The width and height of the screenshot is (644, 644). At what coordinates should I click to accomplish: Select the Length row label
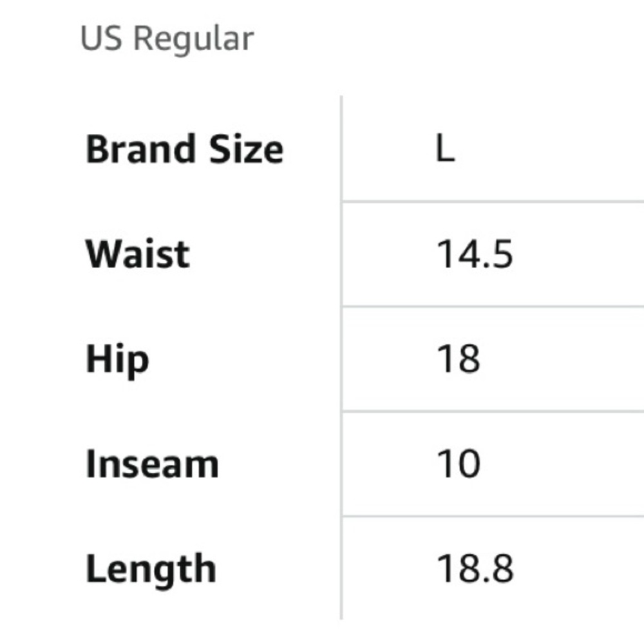pyautogui.click(x=151, y=571)
